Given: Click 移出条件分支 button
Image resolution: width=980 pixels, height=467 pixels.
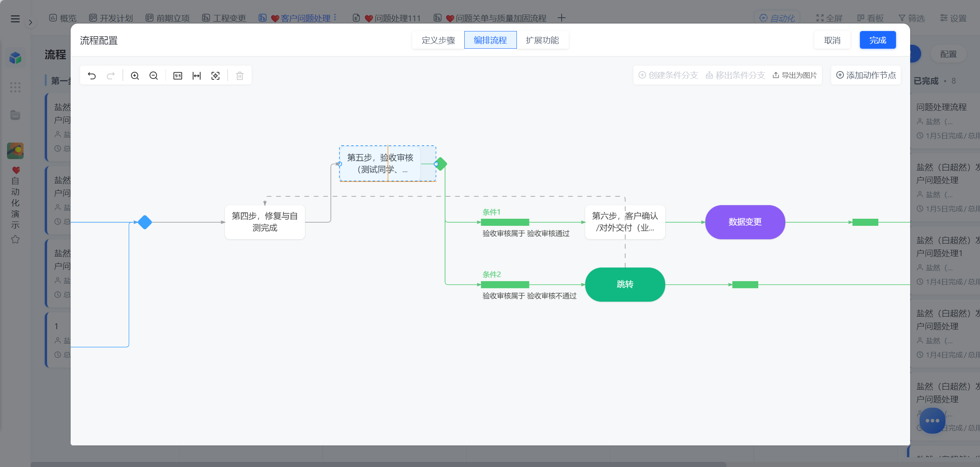Looking at the screenshot, I should point(735,75).
